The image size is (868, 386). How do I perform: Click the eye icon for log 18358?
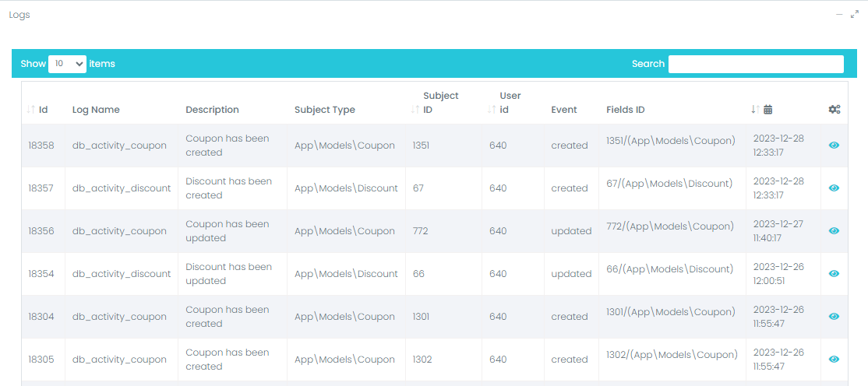834,146
